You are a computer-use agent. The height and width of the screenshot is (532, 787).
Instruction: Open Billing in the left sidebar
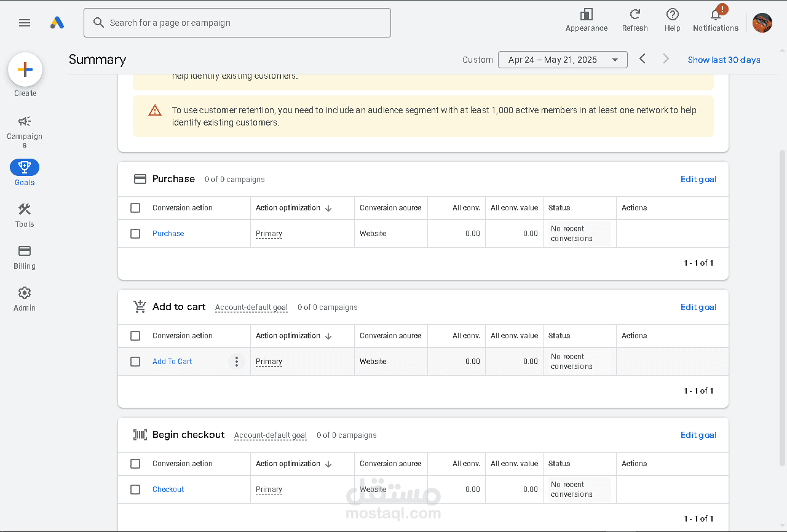(25, 257)
